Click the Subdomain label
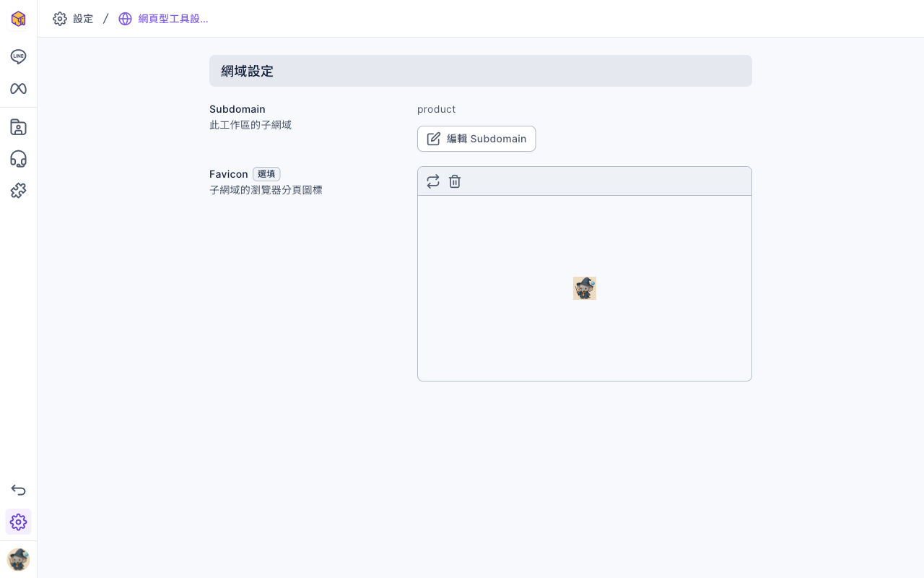The width and height of the screenshot is (924, 578). 237,109
